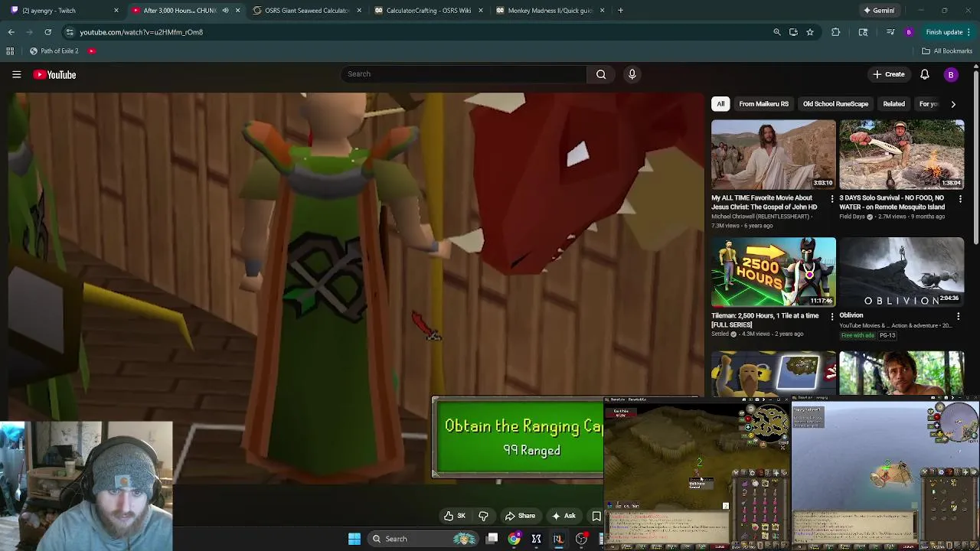The width and height of the screenshot is (980, 551).
Task: Mute the playing YouTube tab audio
Action: click(x=225, y=11)
